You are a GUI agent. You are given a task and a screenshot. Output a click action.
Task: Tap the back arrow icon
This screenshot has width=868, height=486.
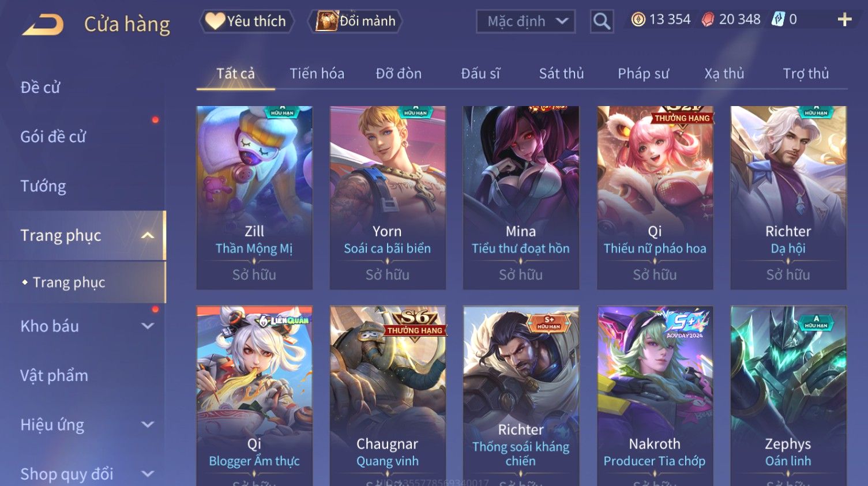click(43, 25)
